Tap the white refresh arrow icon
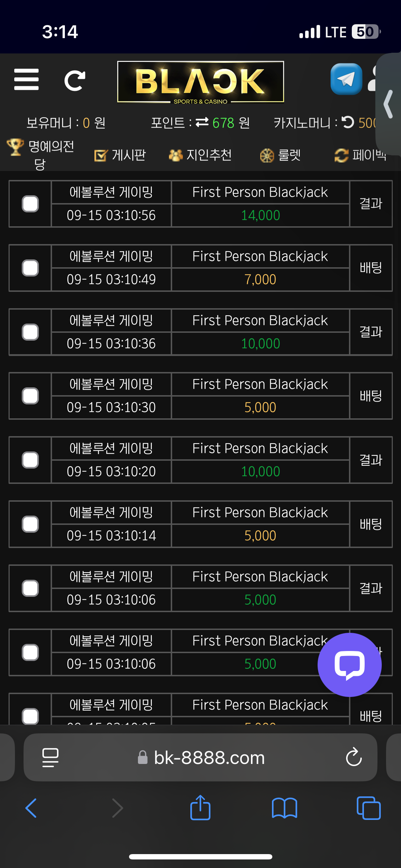 (x=75, y=81)
